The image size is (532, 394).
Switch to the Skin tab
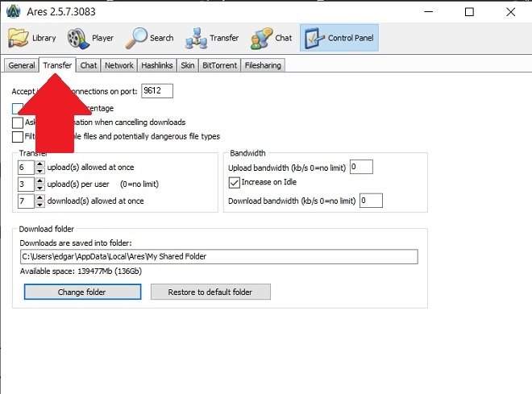[x=187, y=65]
